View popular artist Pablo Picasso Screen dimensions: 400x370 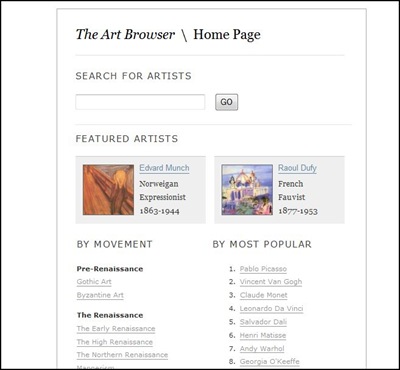[x=263, y=269]
